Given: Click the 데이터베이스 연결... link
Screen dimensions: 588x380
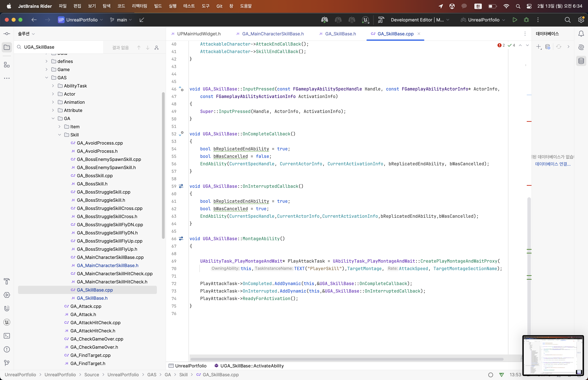Looking at the screenshot, I should tap(552, 164).
